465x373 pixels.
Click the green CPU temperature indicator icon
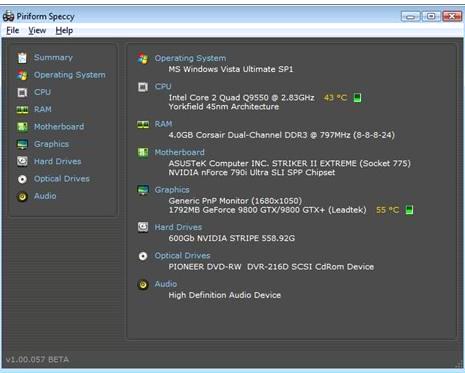357,98
